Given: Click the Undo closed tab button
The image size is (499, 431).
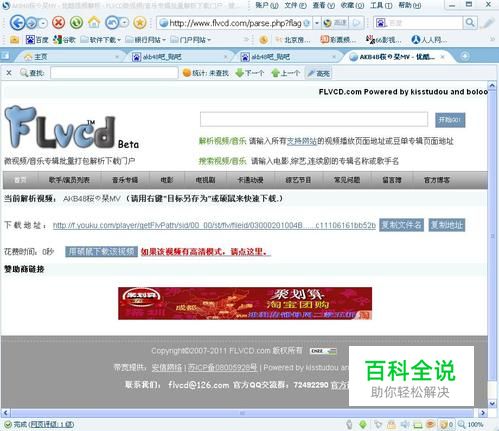Looking at the screenshot, I should [x=112, y=23].
